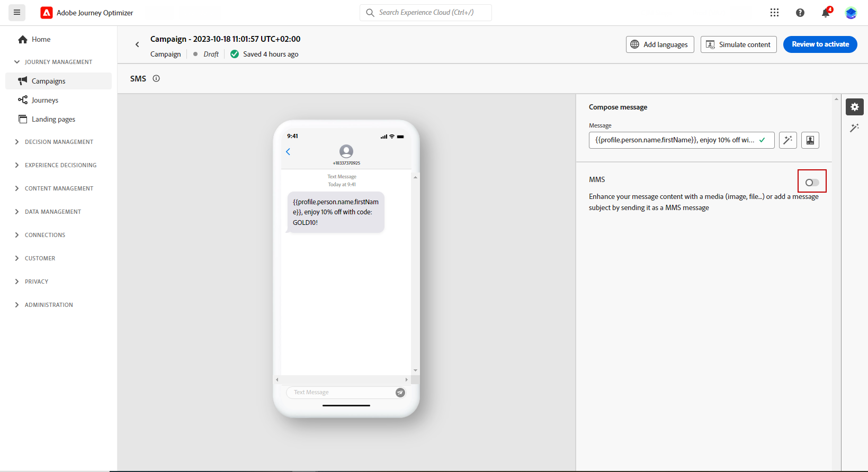Expand the Privacy section

click(x=17, y=282)
